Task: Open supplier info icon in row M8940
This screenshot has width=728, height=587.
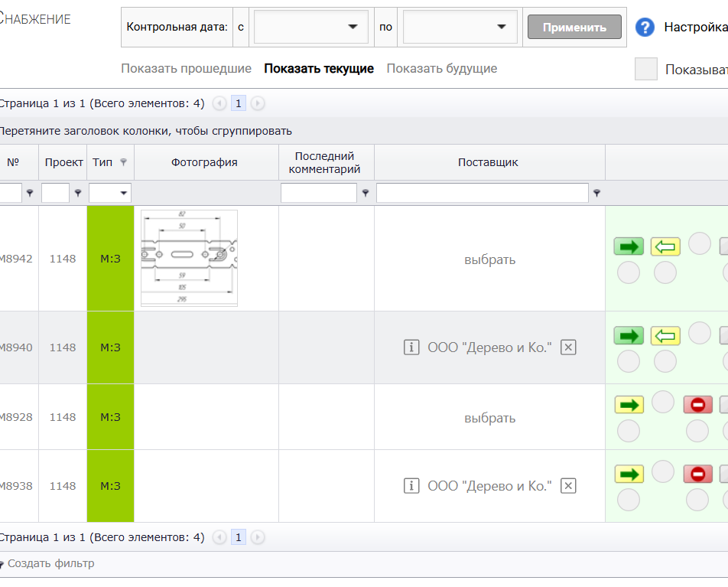Action: pyautogui.click(x=411, y=347)
